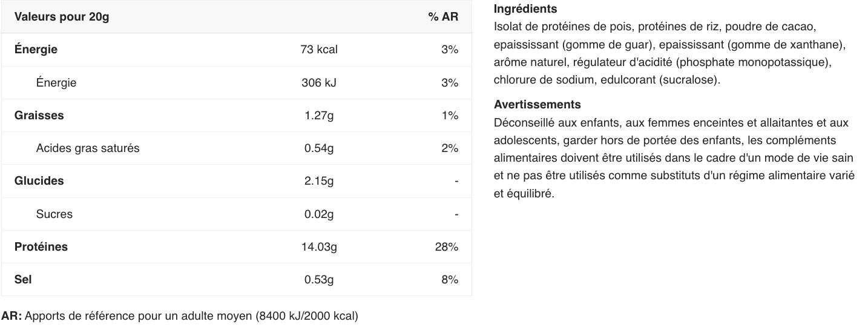Click the "% AR" column header

click(x=443, y=17)
